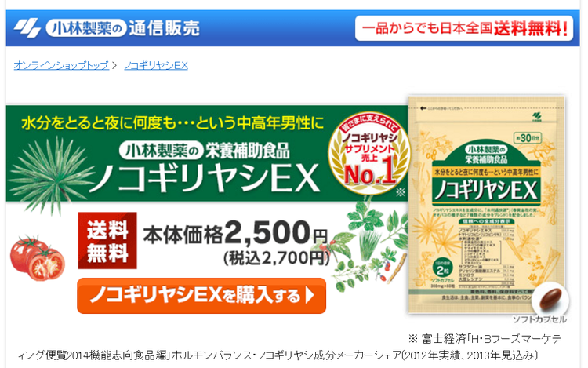Screen dimensions: 588x368
Task: Click the breadcrumb separator chevron
Action: pos(114,65)
